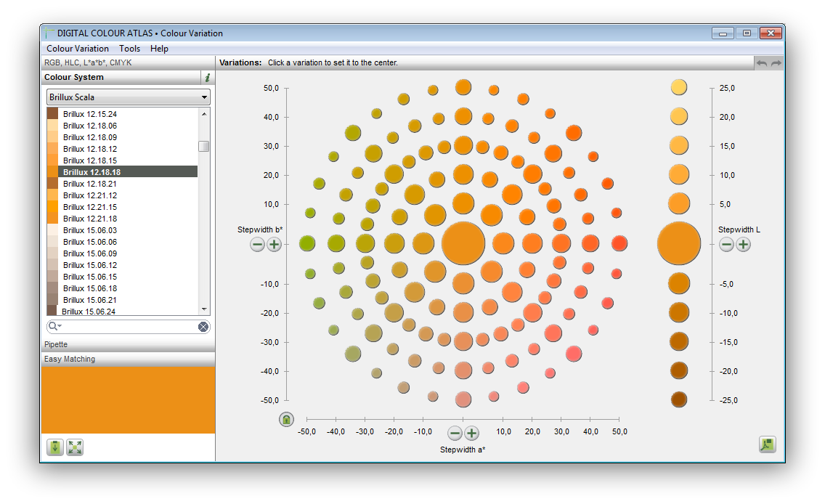Screen dimensions: 825x504
Task: Open the Colour Variation menu
Action: pos(77,49)
